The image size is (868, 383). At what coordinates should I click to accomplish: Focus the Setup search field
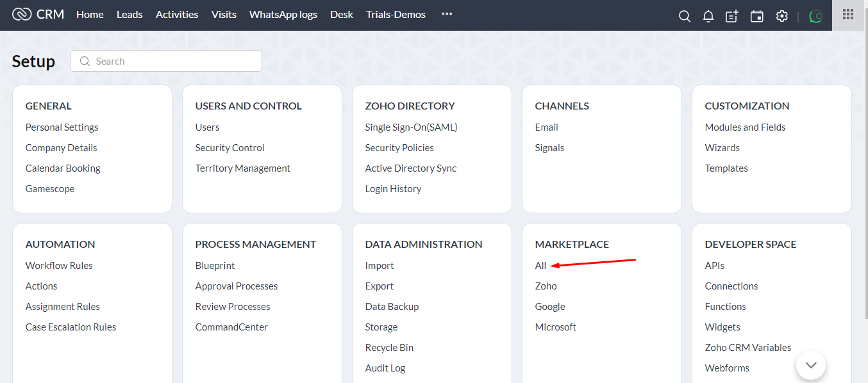(166, 61)
